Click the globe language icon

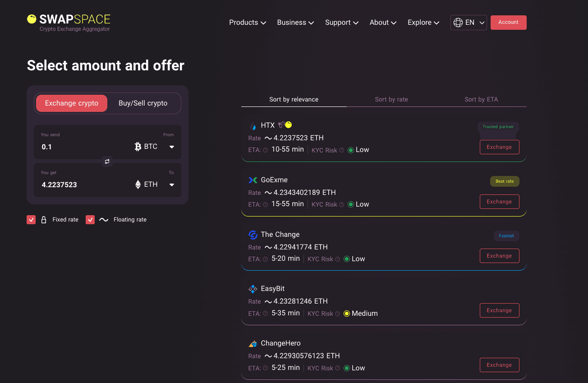[458, 23]
